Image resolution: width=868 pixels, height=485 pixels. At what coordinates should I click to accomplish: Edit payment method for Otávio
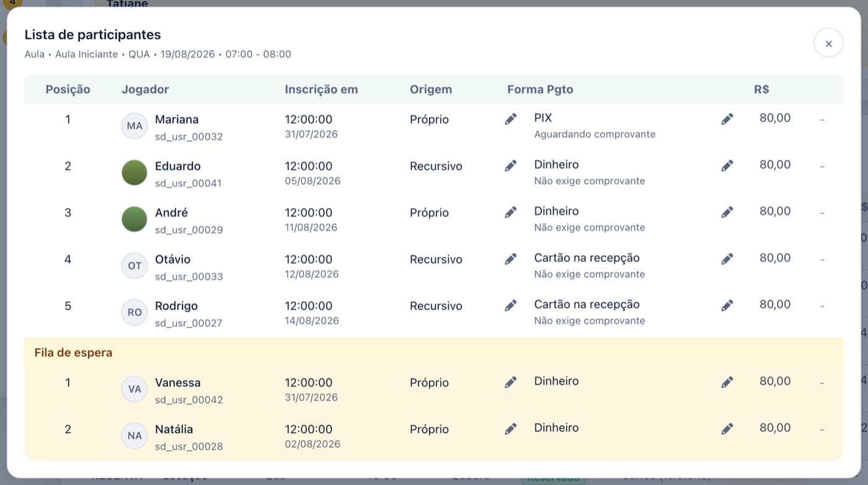[510, 259]
